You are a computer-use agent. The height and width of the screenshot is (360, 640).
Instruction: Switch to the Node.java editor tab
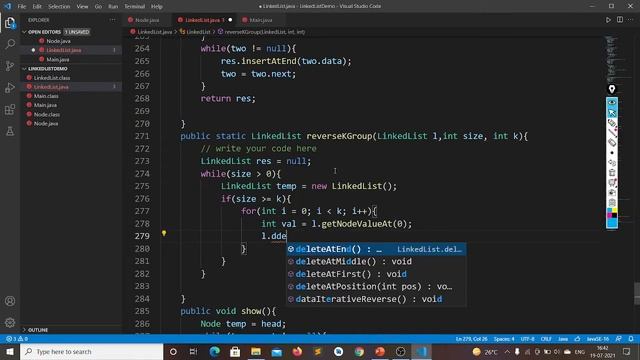pos(147,20)
